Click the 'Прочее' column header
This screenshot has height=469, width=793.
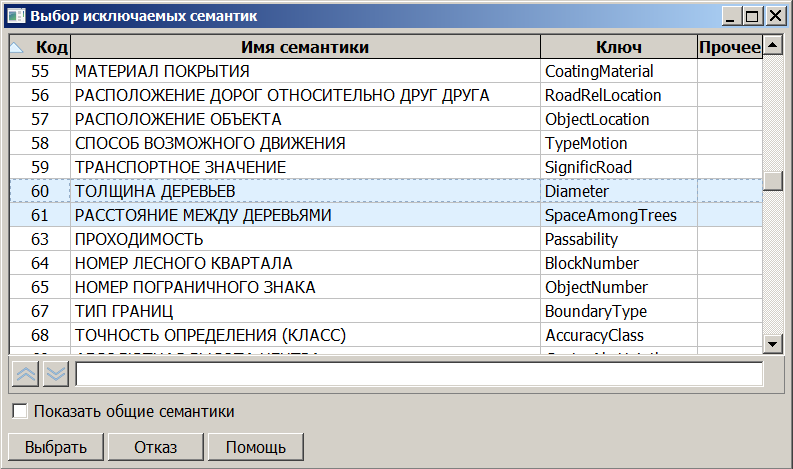(x=730, y=47)
